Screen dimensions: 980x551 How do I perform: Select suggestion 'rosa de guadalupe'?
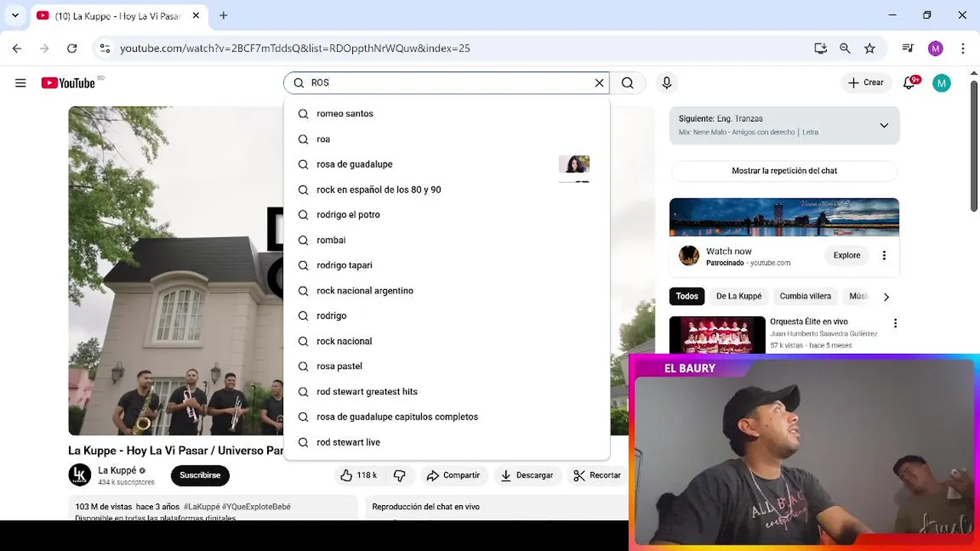click(x=446, y=164)
